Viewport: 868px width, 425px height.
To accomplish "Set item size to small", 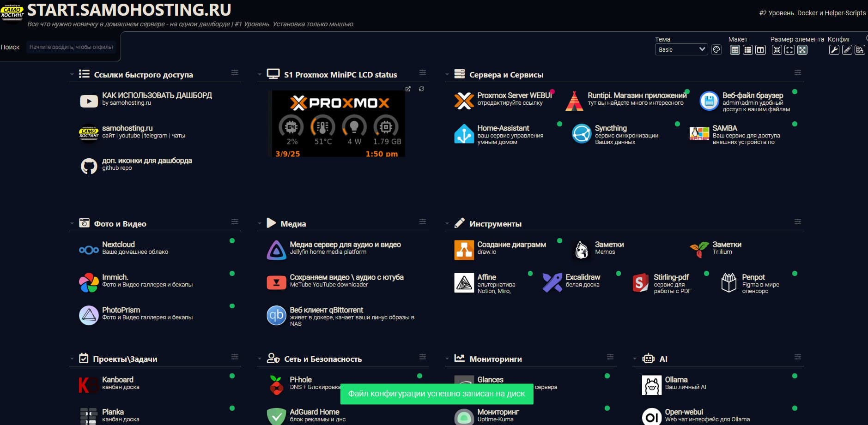I will click(777, 50).
